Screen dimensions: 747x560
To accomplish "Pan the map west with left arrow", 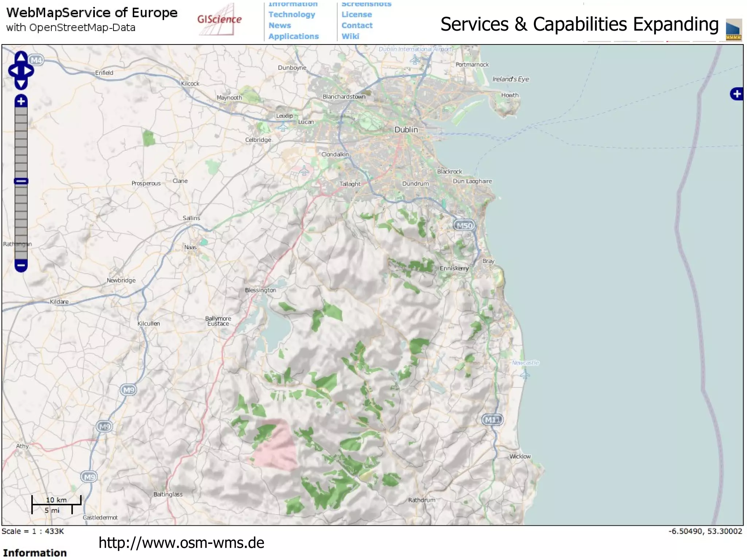I will [x=13, y=71].
